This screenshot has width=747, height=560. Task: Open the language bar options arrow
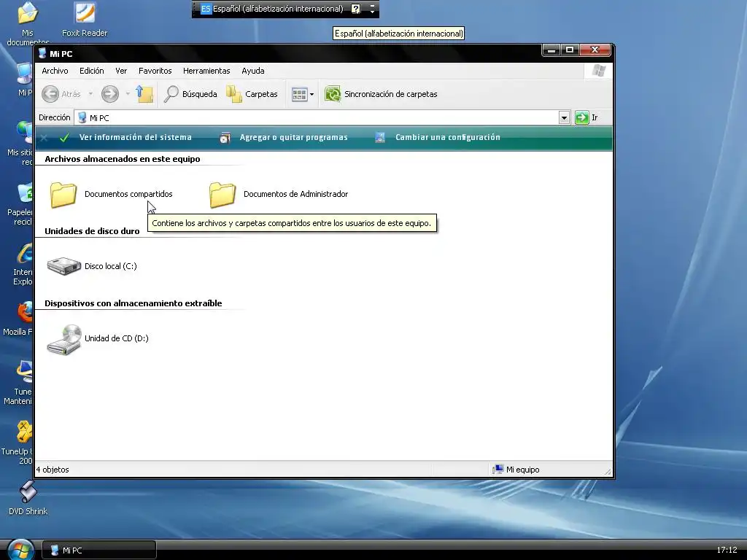pos(372,12)
